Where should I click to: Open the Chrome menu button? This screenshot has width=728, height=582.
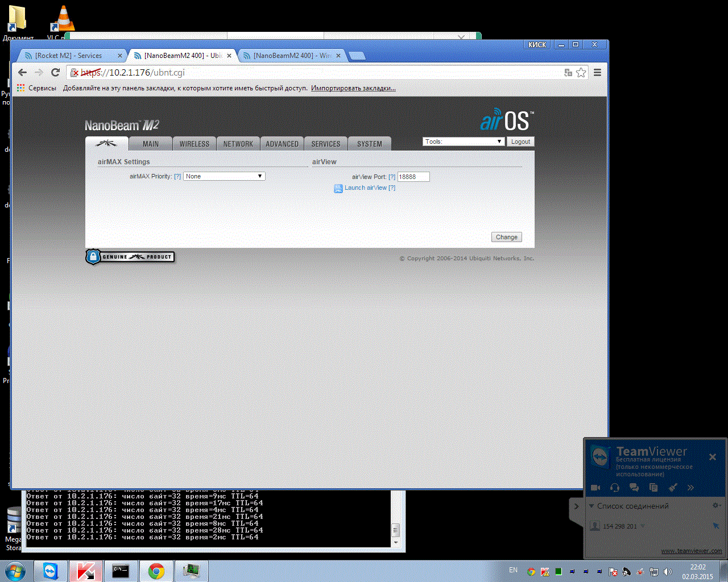597,72
